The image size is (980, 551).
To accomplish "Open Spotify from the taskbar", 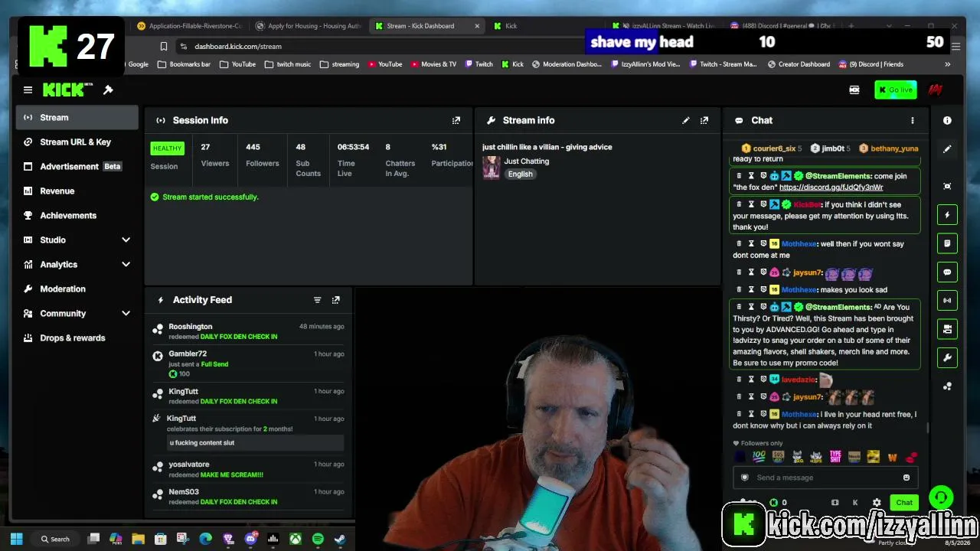I will pyautogui.click(x=318, y=539).
